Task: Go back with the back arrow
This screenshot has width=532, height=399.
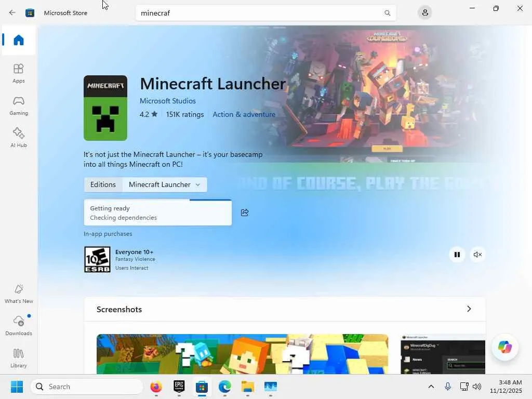Action: (12, 13)
